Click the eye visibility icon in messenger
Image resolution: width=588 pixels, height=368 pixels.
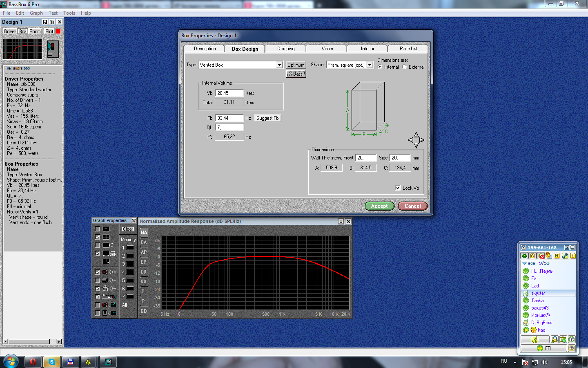tap(572, 348)
